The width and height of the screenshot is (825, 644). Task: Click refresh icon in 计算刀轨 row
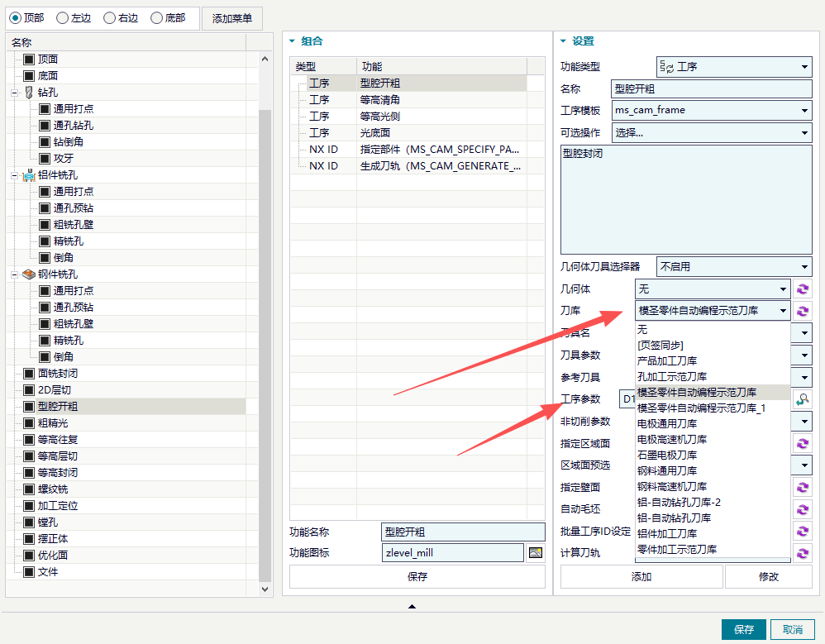click(803, 553)
